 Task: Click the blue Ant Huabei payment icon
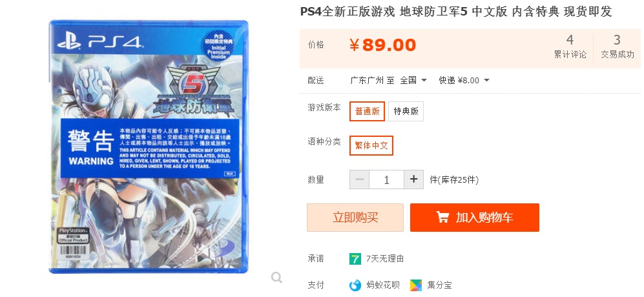tap(355, 285)
